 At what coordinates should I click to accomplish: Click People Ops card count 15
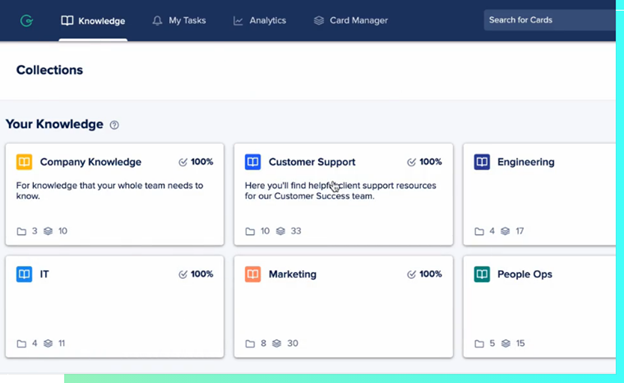click(521, 344)
